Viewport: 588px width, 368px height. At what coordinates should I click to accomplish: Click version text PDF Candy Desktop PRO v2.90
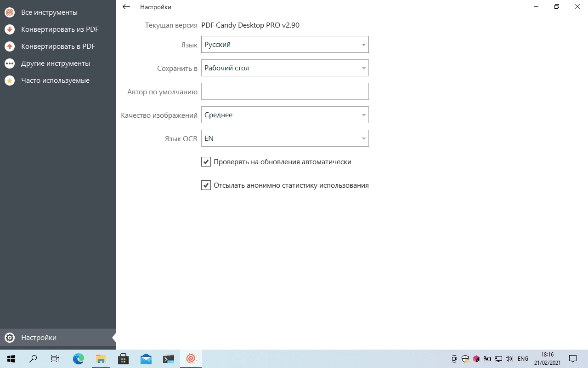tap(250, 25)
